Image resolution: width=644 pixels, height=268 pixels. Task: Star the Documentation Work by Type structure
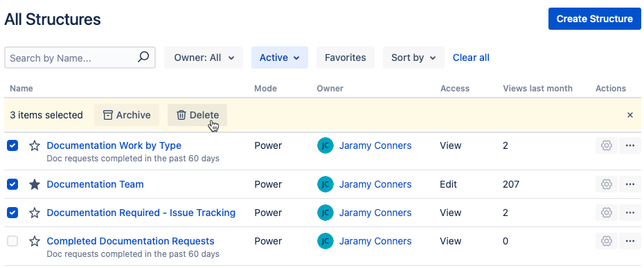click(35, 145)
